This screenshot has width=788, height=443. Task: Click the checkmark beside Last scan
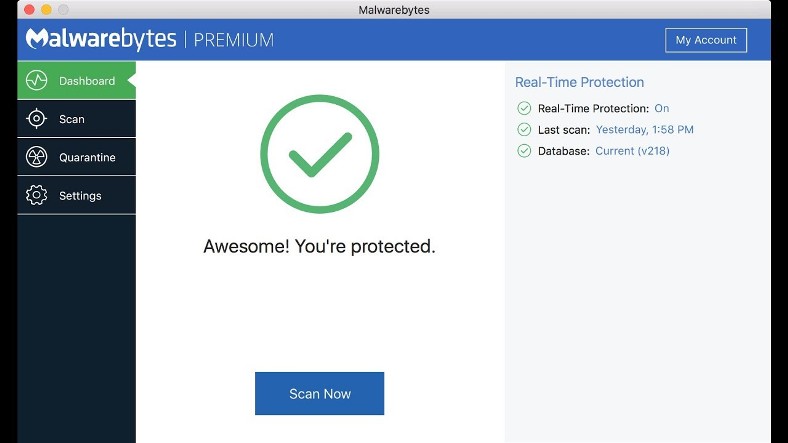(524, 130)
